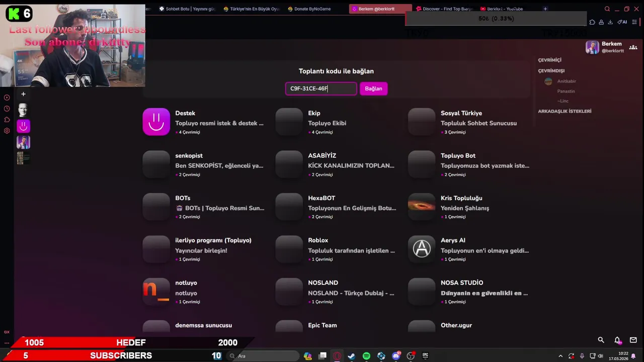Open the Opera history clock icon
This screenshot has width=644, height=362.
click(x=7, y=109)
